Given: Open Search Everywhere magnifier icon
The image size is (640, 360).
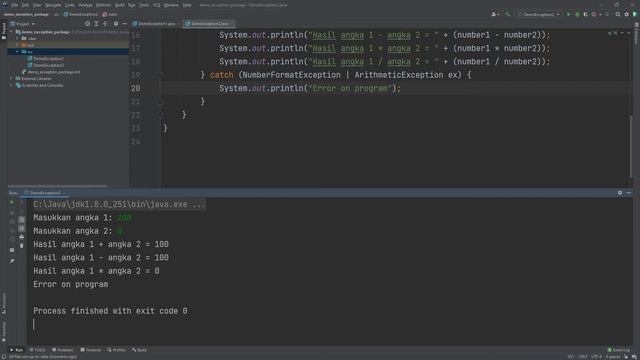Looking at the screenshot, I should coord(618,14).
